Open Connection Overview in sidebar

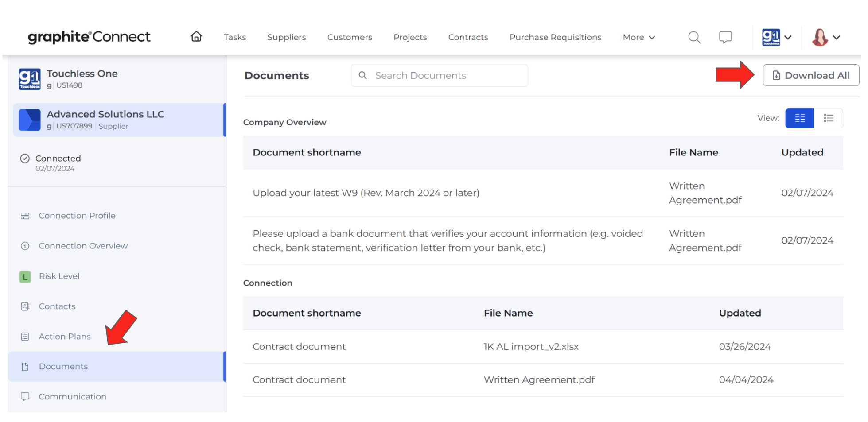click(83, 246)
